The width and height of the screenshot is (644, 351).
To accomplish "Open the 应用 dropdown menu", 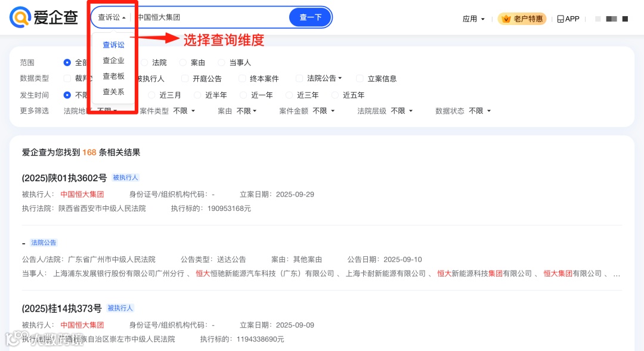I will [473, 19].
